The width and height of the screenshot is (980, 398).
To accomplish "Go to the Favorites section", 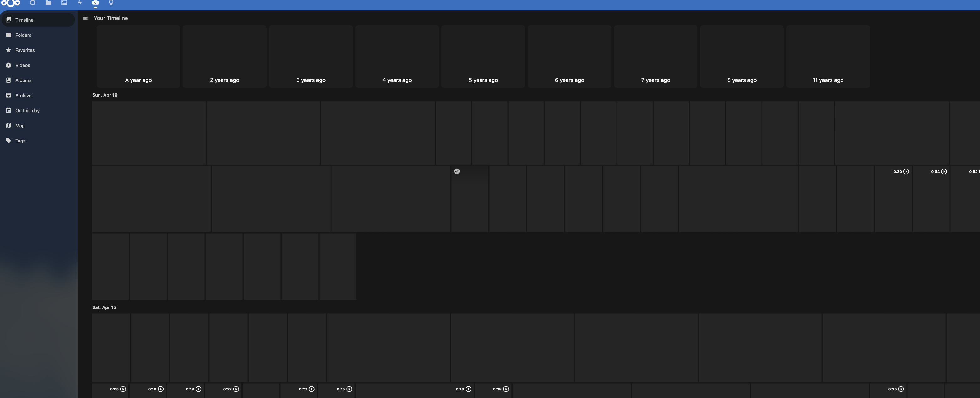I will pyautogui.click(x=25, y=50).
